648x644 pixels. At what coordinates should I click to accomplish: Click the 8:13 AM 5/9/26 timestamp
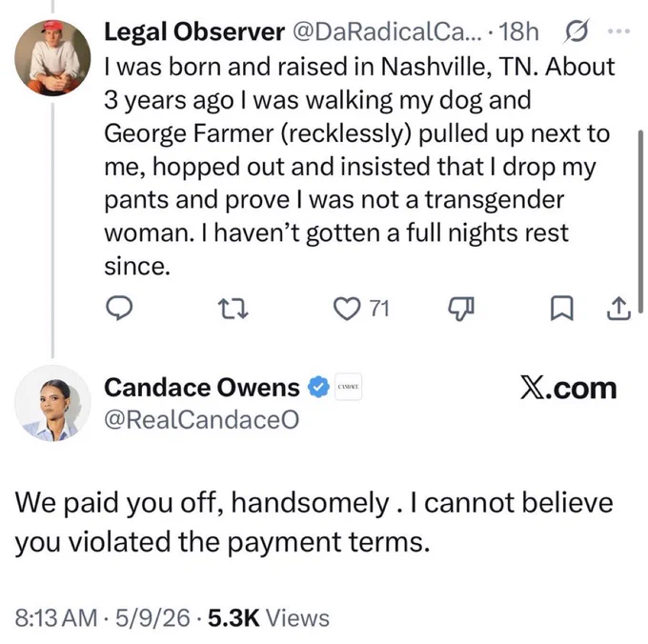click(x=103, y=618)
